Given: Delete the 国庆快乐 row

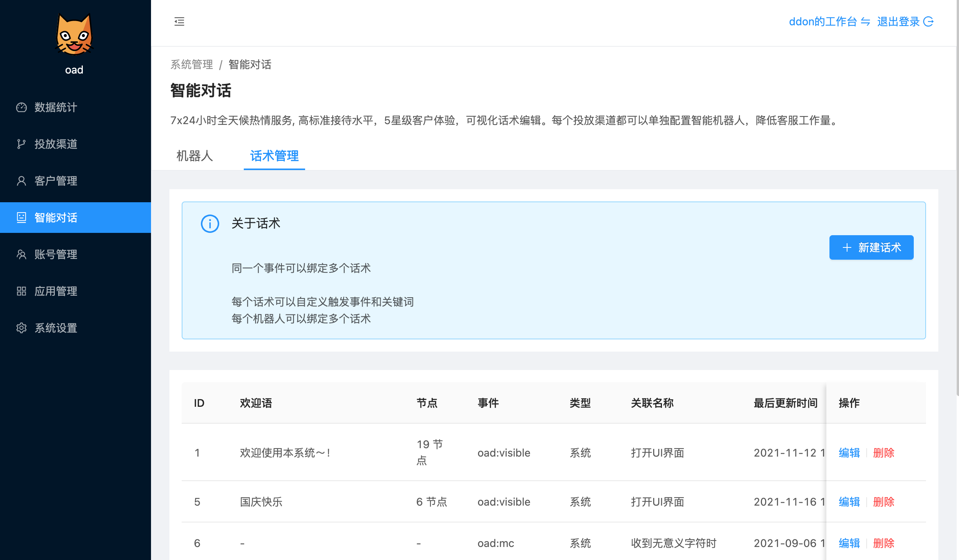Looking at the screenshot, I should [x=884, y=502].
